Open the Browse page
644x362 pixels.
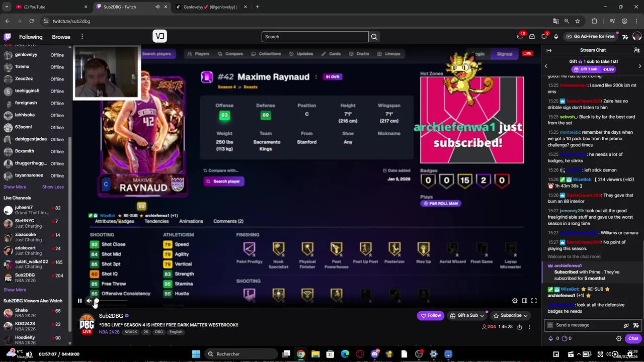[61, 37]
